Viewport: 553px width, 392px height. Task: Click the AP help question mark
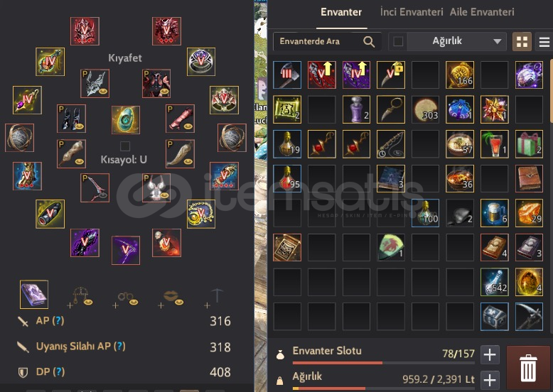click(58, 320)
